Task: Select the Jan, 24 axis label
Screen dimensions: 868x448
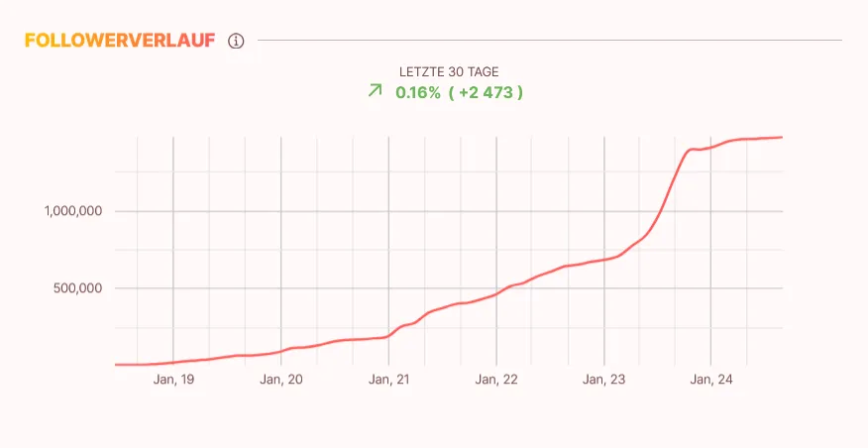Action: pos(711,380)
